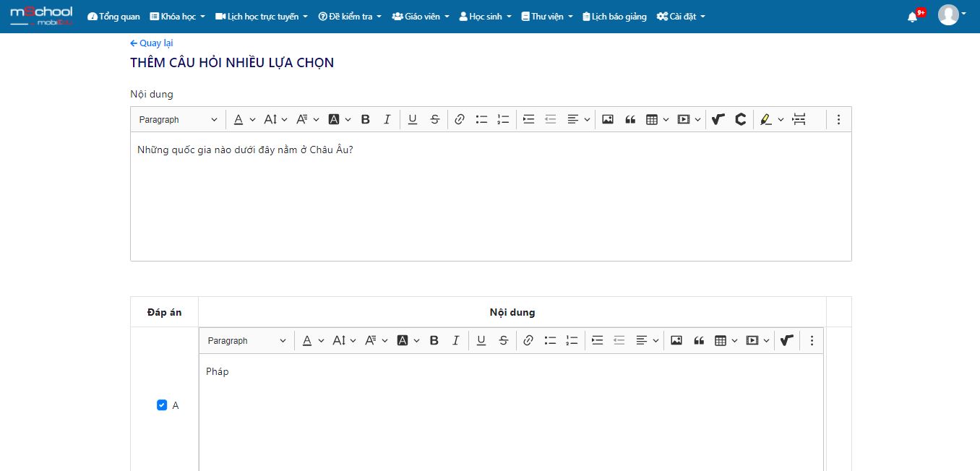This screenshot has height=471, width=980.
Task: Insert bulleted list in question content toolbar
Action: click(482, 120)
